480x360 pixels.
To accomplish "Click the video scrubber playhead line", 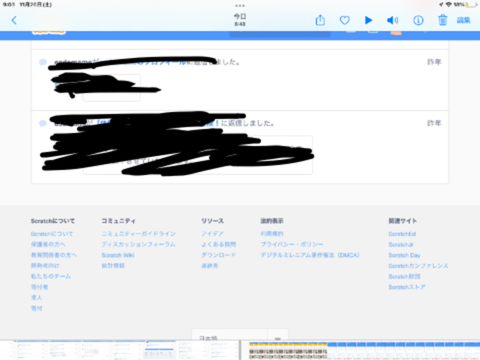I will coord(240,350).
